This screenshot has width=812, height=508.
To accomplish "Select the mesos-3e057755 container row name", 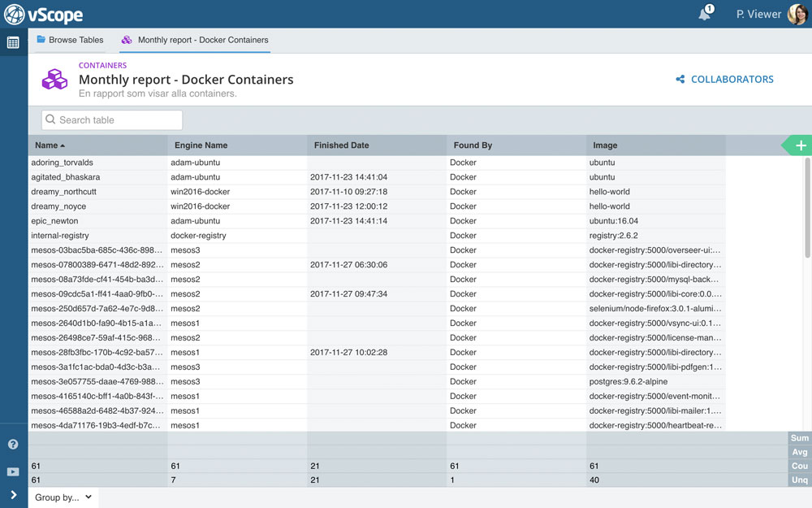I will coord(97,381).
